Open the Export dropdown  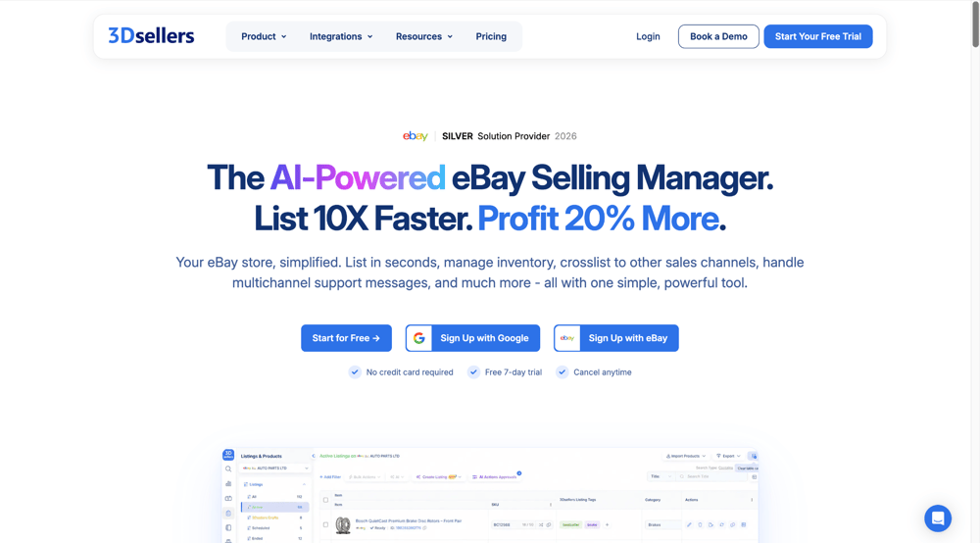pos(728,456)
